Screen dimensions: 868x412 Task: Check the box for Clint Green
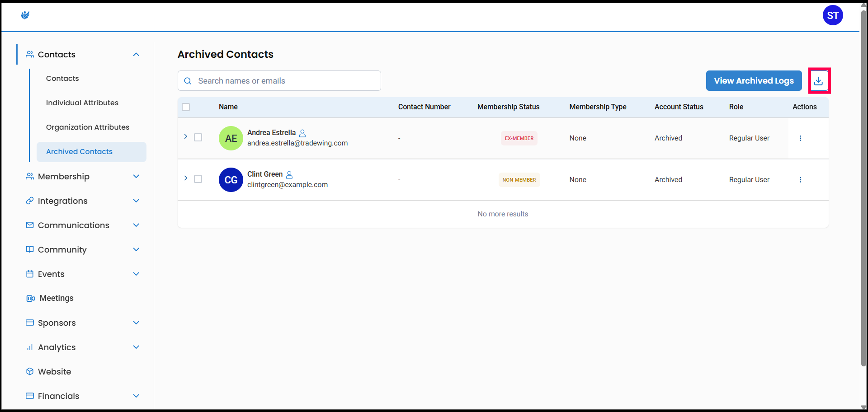pos(198,179)
